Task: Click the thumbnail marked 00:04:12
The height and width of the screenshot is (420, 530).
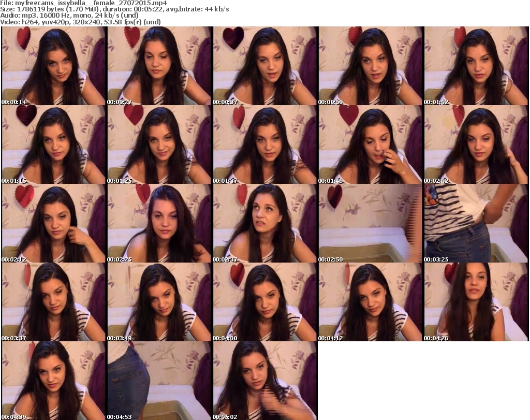Action: click(371, 302)
